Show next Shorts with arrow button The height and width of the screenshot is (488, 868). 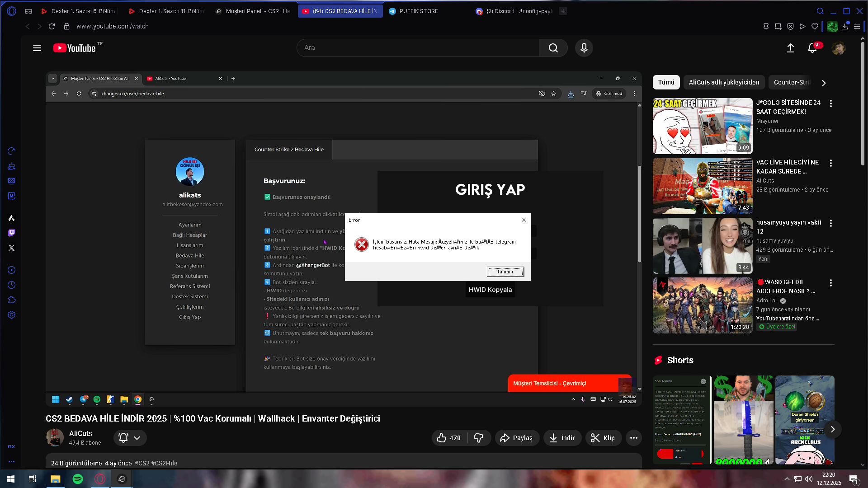pyautogui.click(x=832, y=429)
